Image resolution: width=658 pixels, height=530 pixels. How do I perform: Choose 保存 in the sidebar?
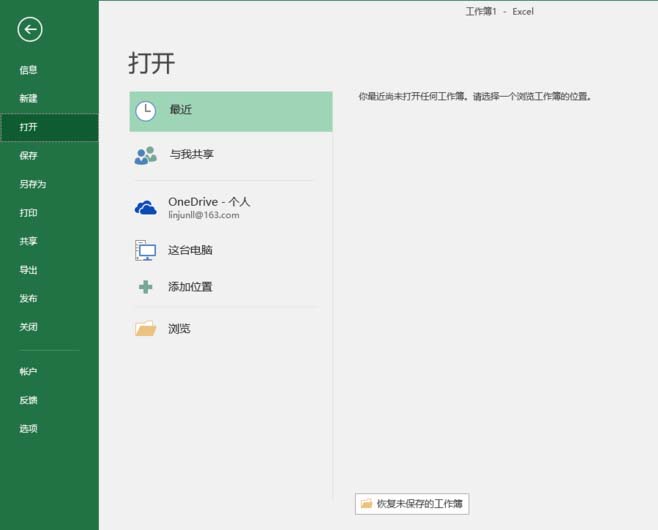point(29,156)
